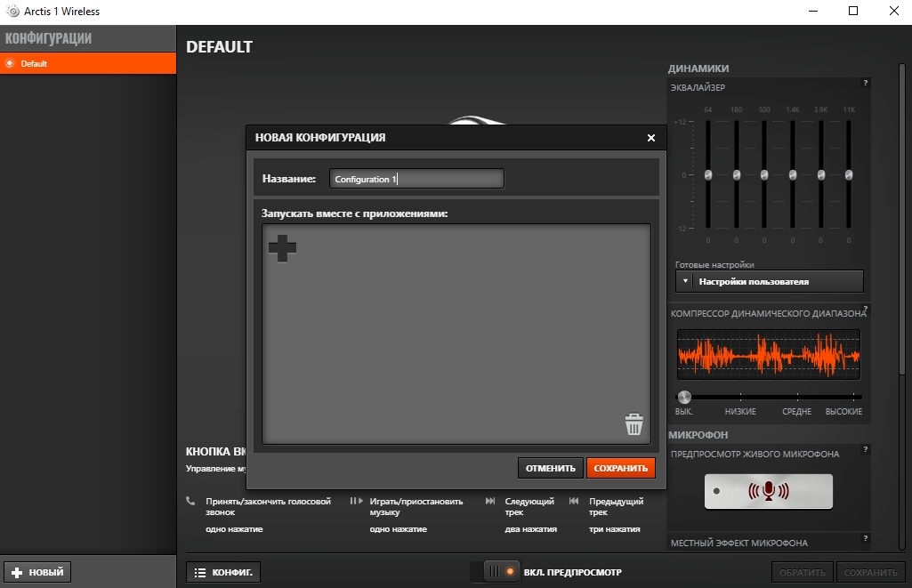Click the Готовые настройки label
This screenshot has height=588, width=912.
click(714, 264)
